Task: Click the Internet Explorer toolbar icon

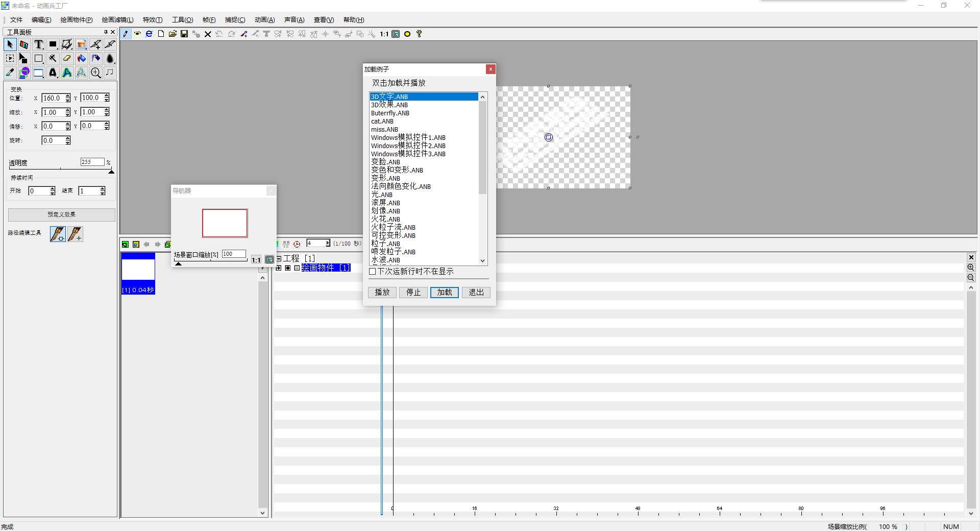Action: point(149,34)
